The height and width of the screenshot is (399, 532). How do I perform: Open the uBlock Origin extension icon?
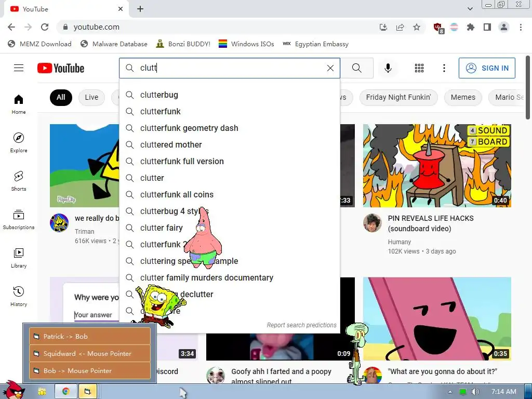[x=438, y=28]
